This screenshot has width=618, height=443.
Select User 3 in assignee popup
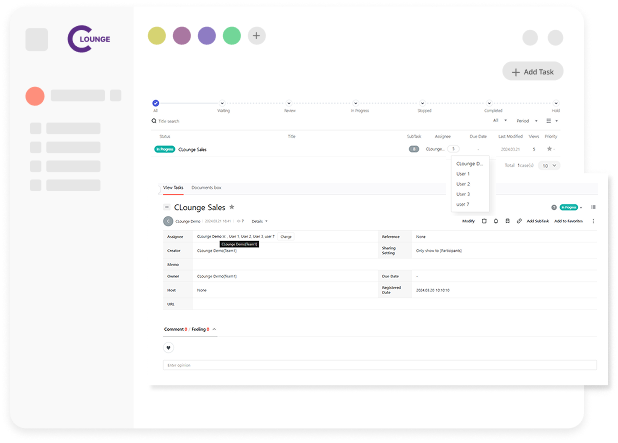[x=463, y=194]
